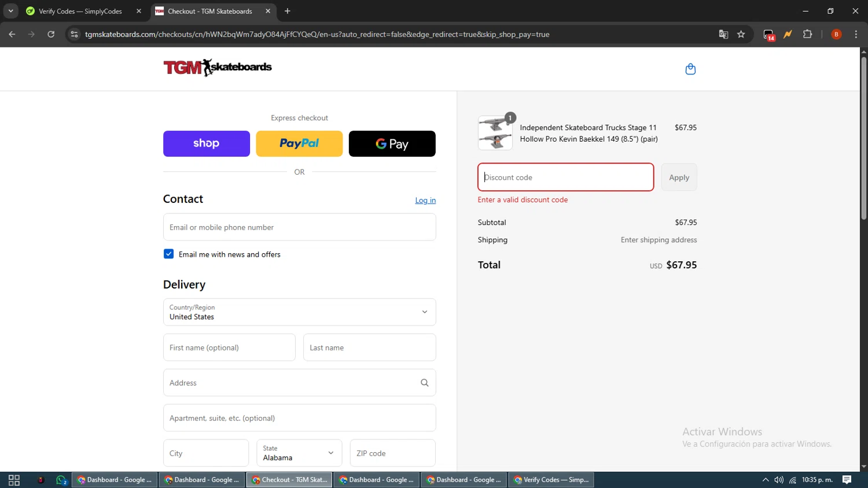This screenshot has height=488, width=868.
Task: Open the extensions puzzle icon
Action: (808, 34)
